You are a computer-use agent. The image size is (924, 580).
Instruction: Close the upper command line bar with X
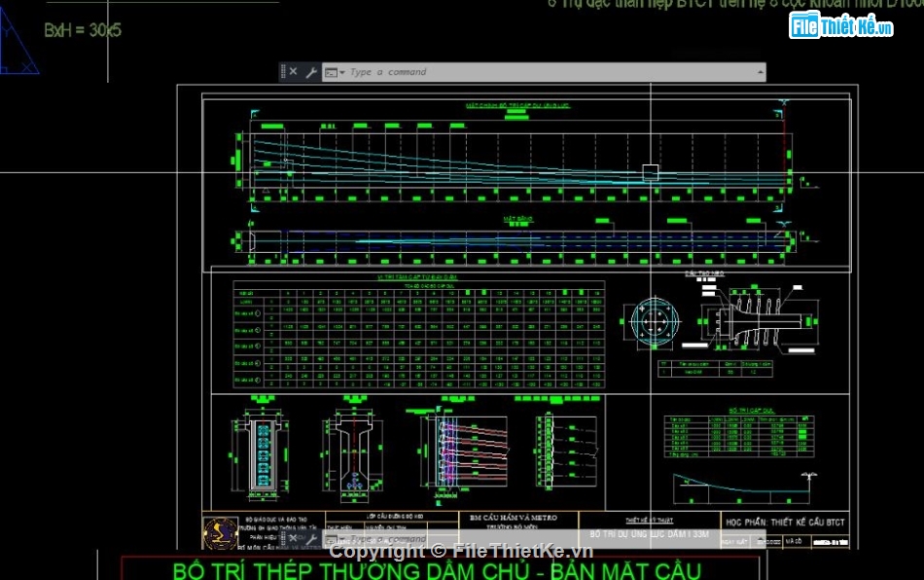[x=293, y=72]
